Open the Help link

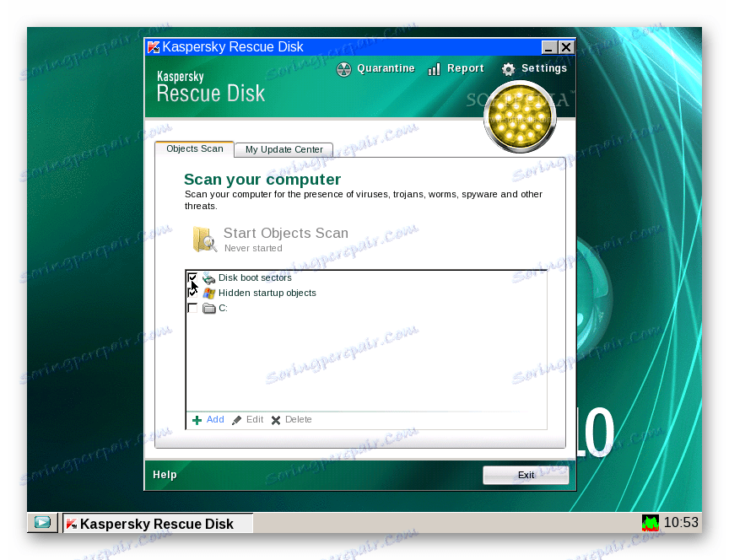pos(165,475)
